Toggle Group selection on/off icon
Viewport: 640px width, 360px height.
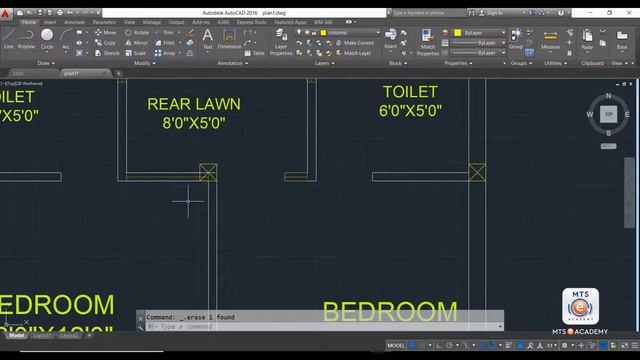[x=529, y=53]
